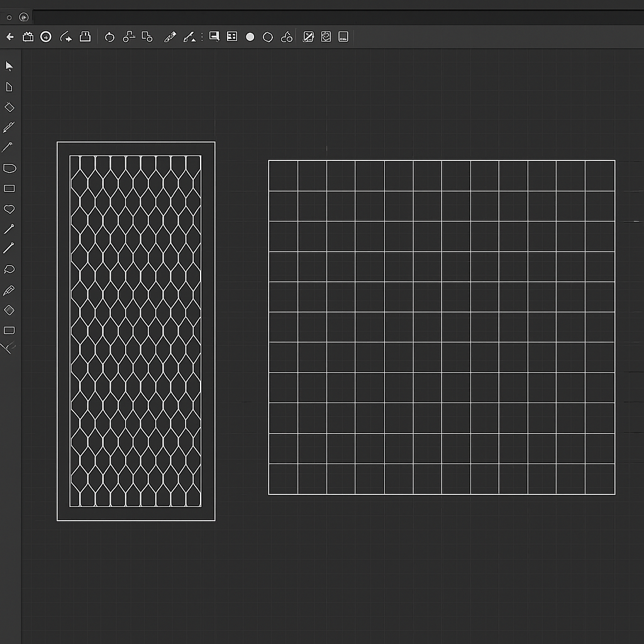Select the marker tool below the lasso

point(9,290)
